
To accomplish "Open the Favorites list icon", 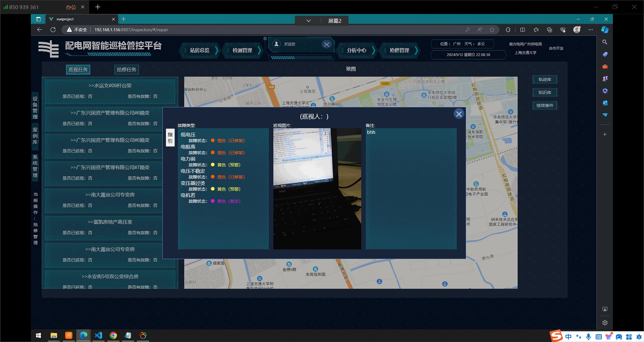I will [x=536, y=30].
